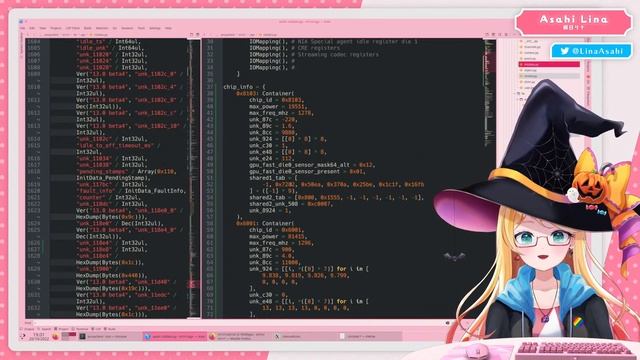Image resolution: width=640 pixels, height=360 pixels.
Task: Open the View menu
Action: [43, 28]
